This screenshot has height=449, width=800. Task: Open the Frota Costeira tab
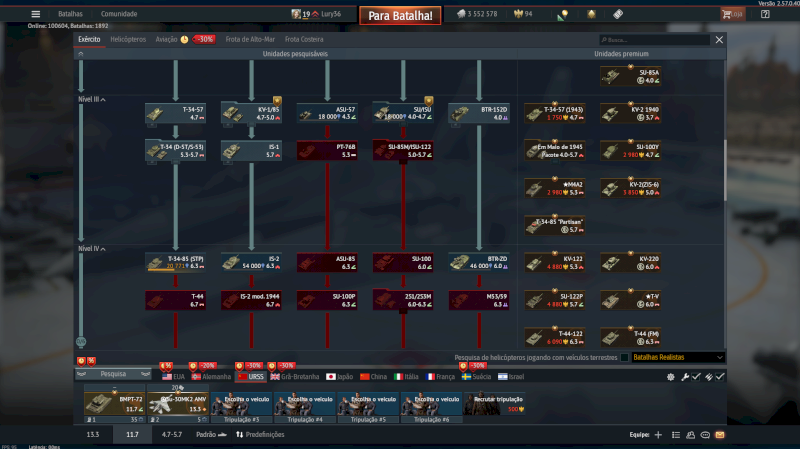coord(304,39)
